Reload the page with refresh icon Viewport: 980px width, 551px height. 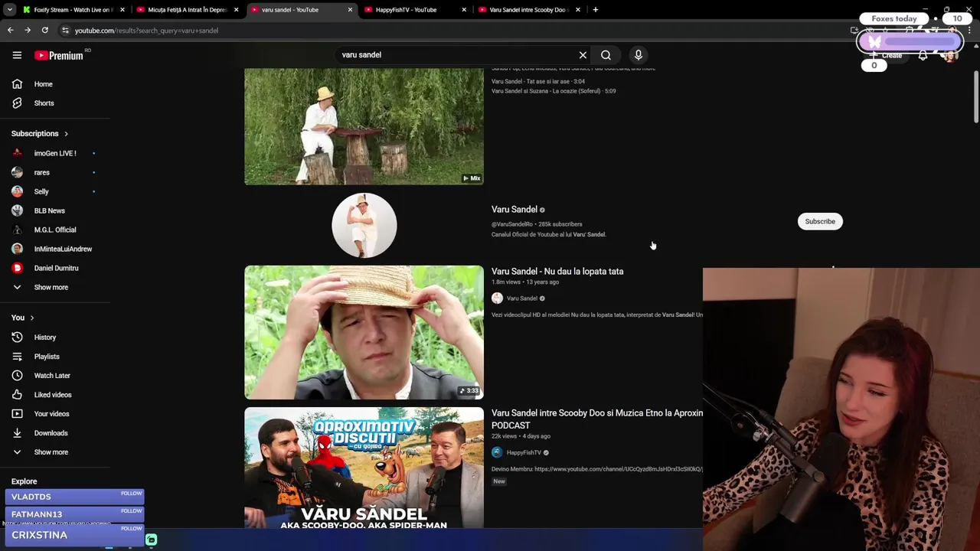pyautogui.click(x=44, y=31)
